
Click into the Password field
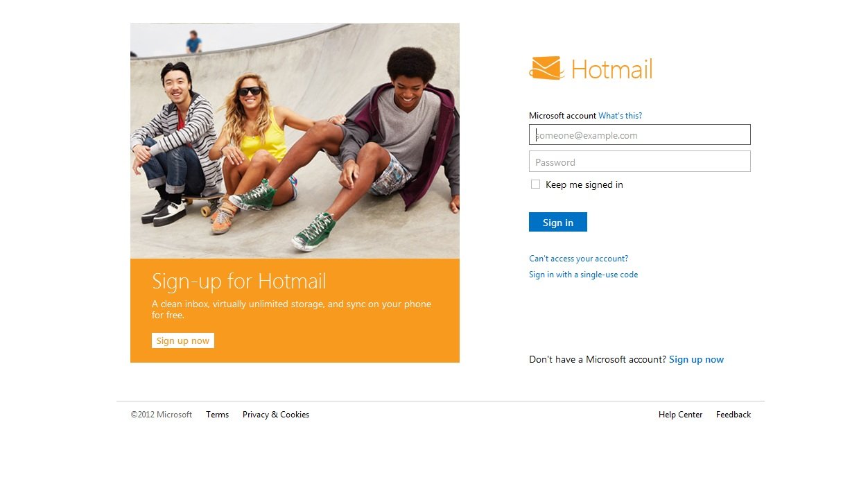(x=639, y=162)
